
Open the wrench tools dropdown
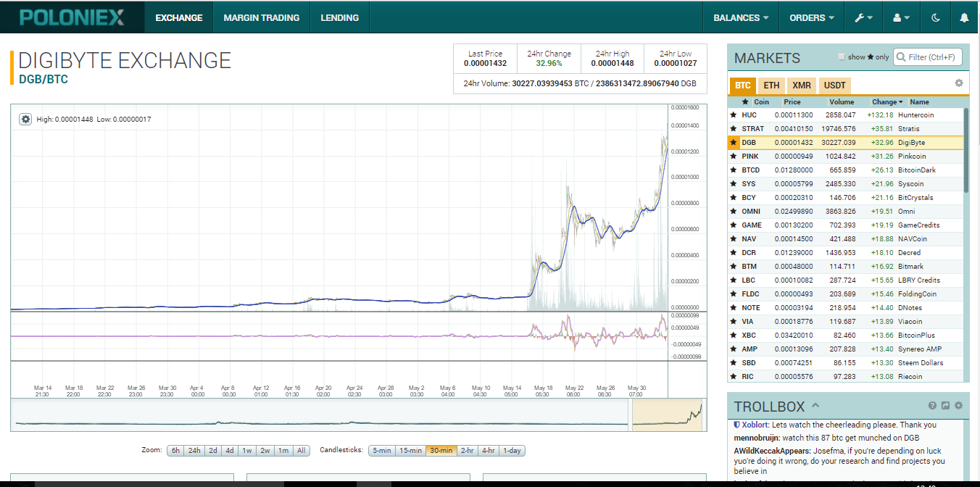pos(864,17)
